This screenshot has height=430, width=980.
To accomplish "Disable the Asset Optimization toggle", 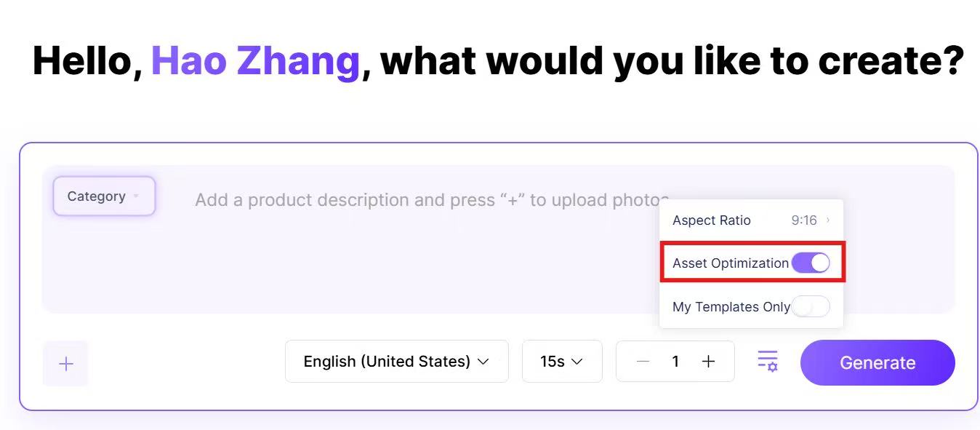I will point(811,263).
